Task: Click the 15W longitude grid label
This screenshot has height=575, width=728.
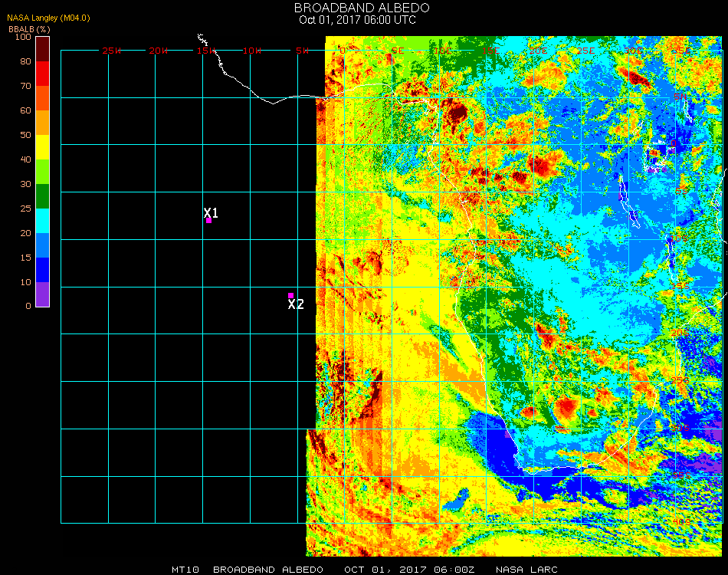Action: click(206, 51)
